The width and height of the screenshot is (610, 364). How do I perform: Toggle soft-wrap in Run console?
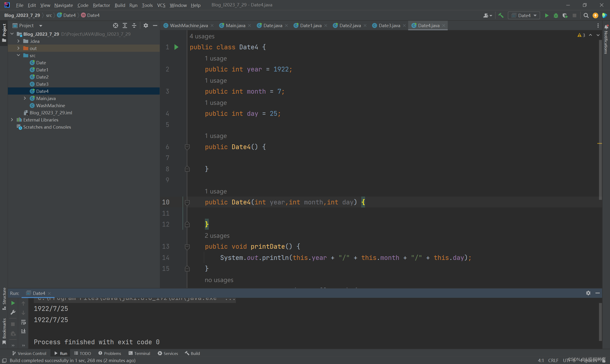23,322
